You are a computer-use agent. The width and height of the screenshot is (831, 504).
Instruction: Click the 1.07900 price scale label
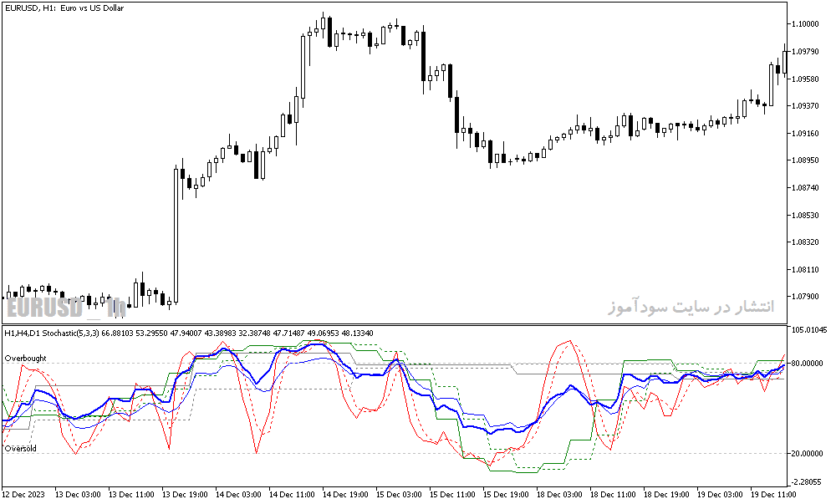(x=805, y=296)
